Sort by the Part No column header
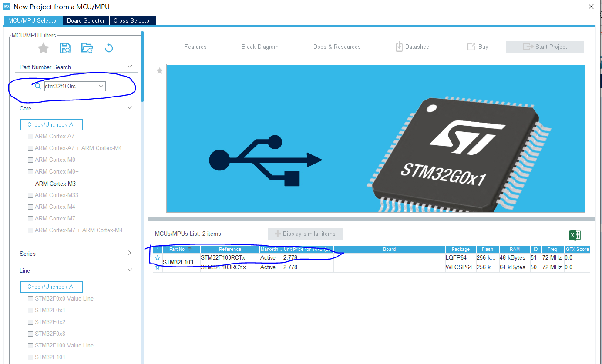The image size is (602, 364). (x=181, y=249)
